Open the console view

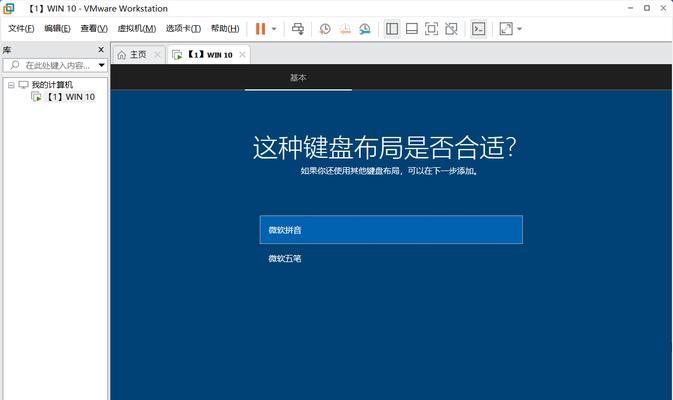479,29
